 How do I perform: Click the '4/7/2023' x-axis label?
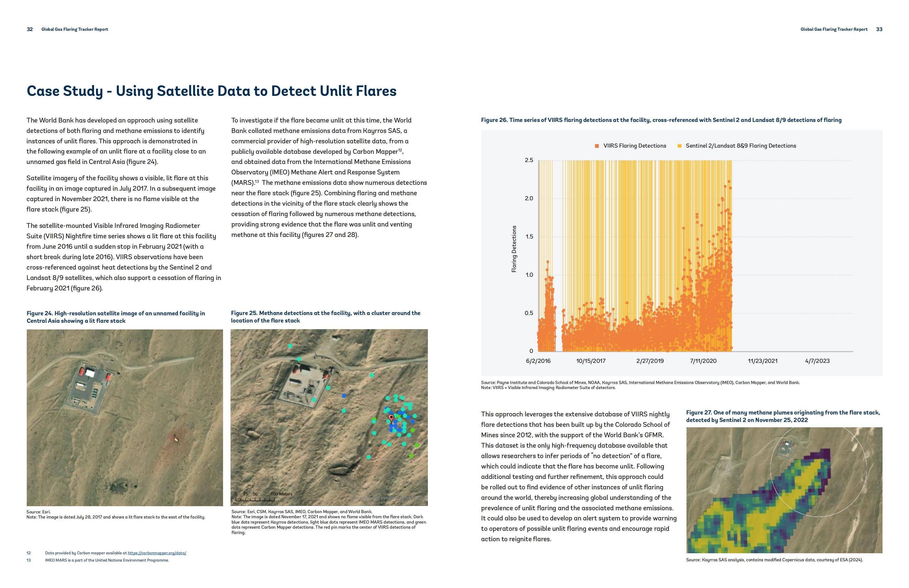[x=817, y=361]
